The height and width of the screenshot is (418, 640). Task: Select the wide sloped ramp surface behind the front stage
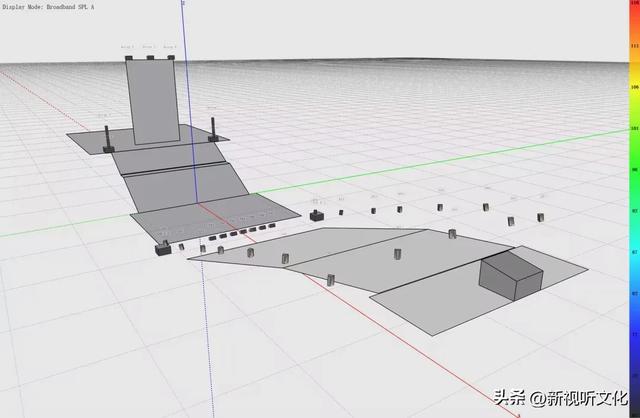186,188
